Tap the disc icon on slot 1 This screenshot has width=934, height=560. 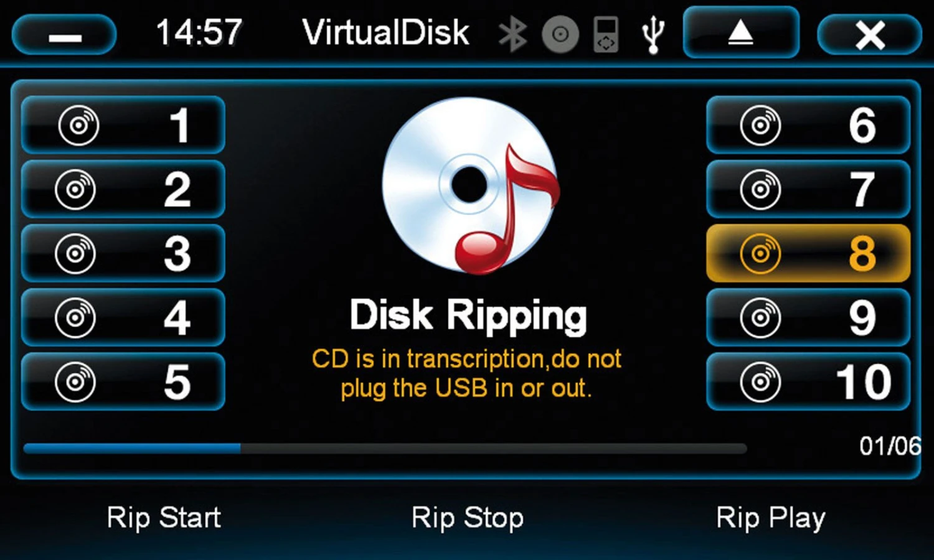78,126
